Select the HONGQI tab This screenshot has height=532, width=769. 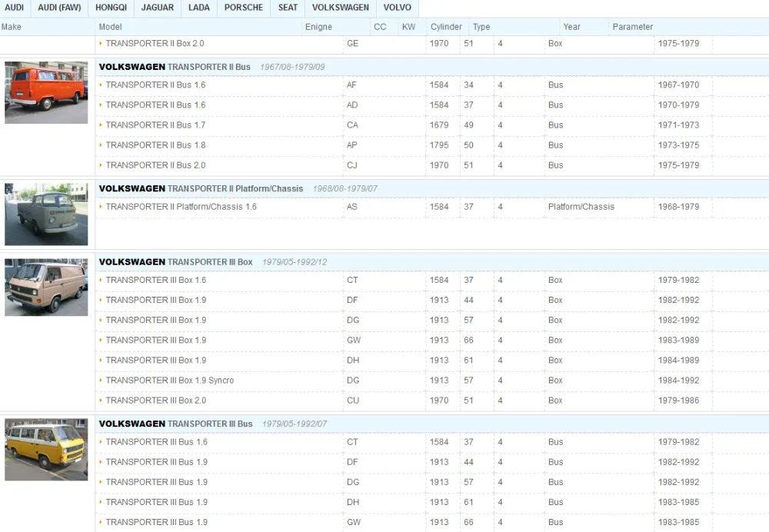(x=111, y=8)
